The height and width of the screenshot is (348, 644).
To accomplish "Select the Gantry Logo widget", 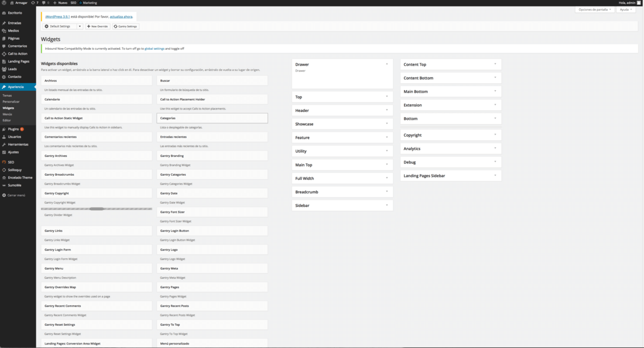I will [213, 250].
